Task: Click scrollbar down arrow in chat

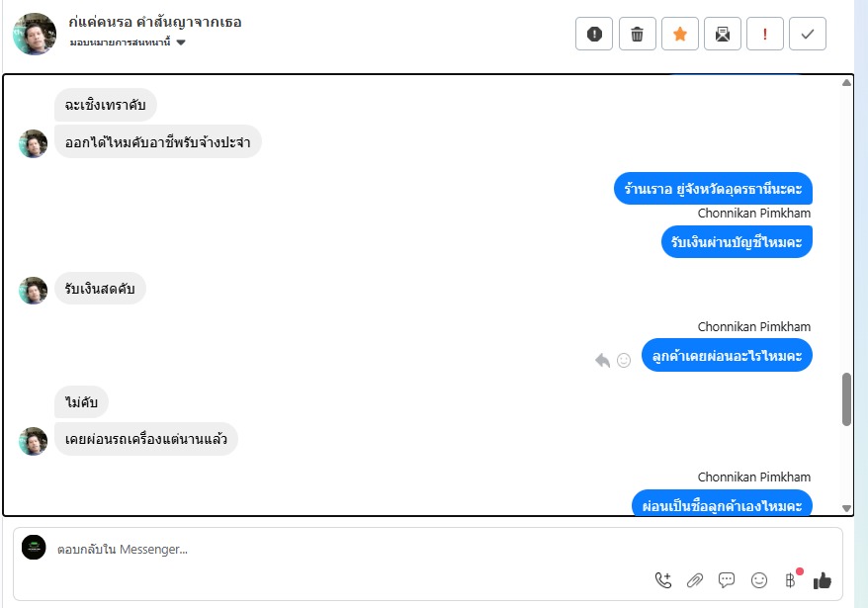Action: click(846, 508)
